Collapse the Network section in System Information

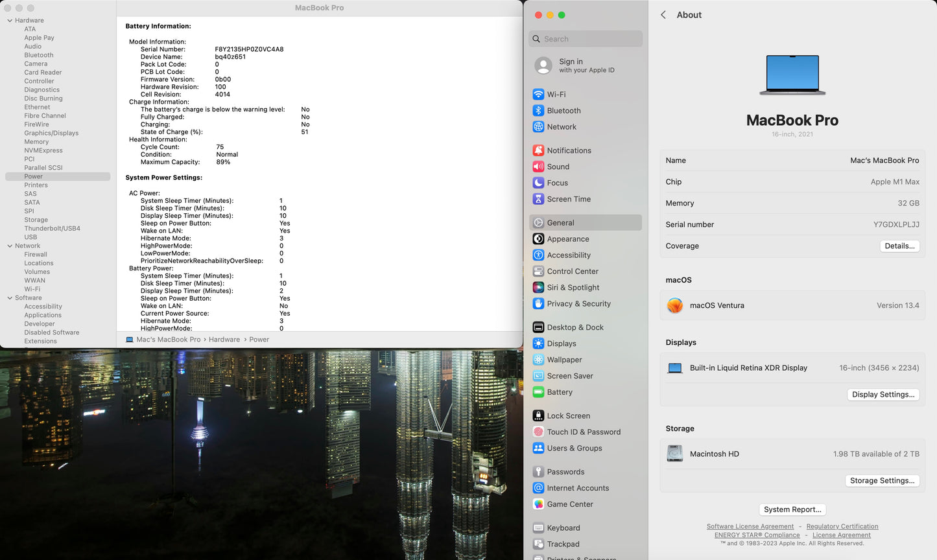tap(10, 246)
